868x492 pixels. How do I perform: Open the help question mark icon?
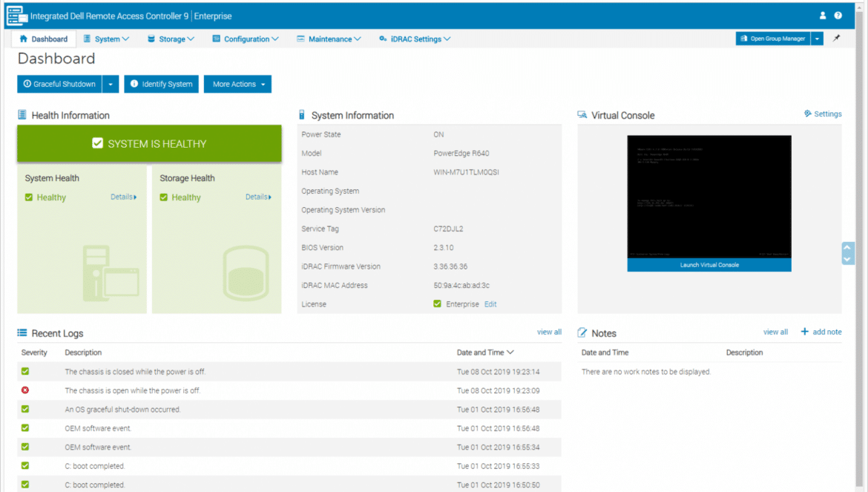[x=838, y=16]
